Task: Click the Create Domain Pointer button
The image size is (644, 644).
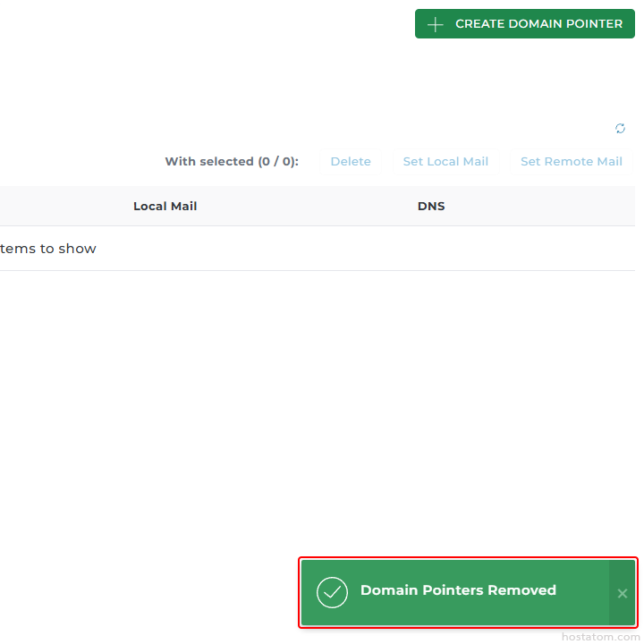Action: [524, 24]
